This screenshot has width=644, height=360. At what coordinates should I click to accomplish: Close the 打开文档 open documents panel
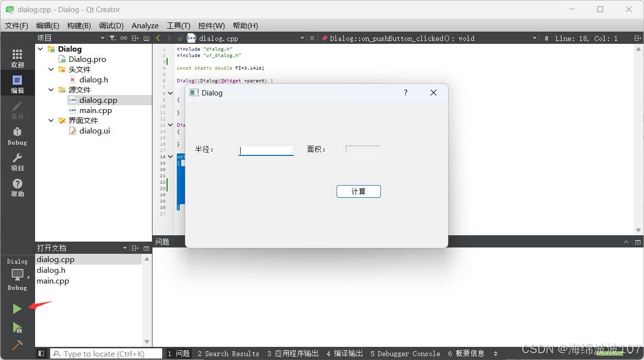click(x=146, y=248)
